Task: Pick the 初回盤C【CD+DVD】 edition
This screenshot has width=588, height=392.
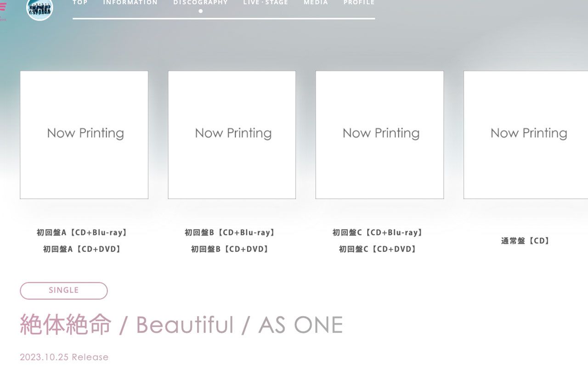Action: [378, 249]
